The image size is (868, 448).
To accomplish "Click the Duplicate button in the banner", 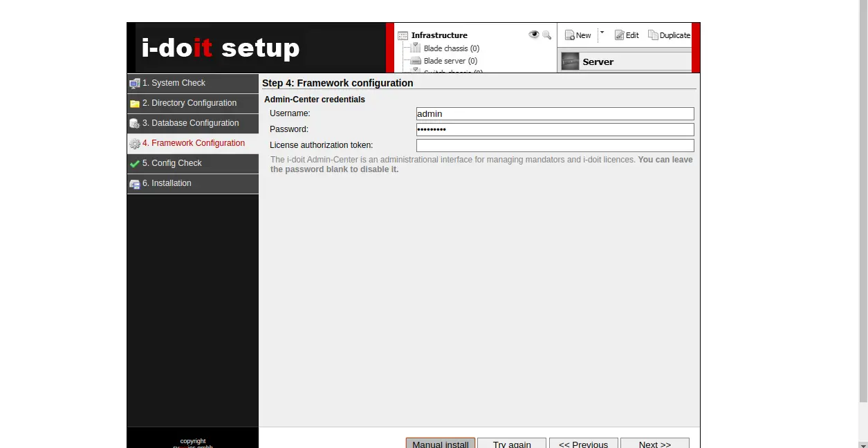I will (669, 35).
